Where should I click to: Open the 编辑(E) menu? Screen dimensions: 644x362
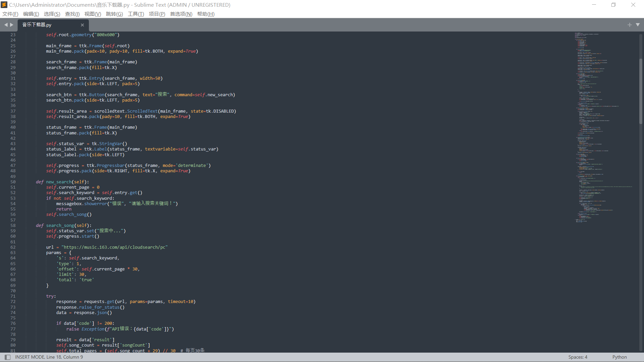(31, 14)
